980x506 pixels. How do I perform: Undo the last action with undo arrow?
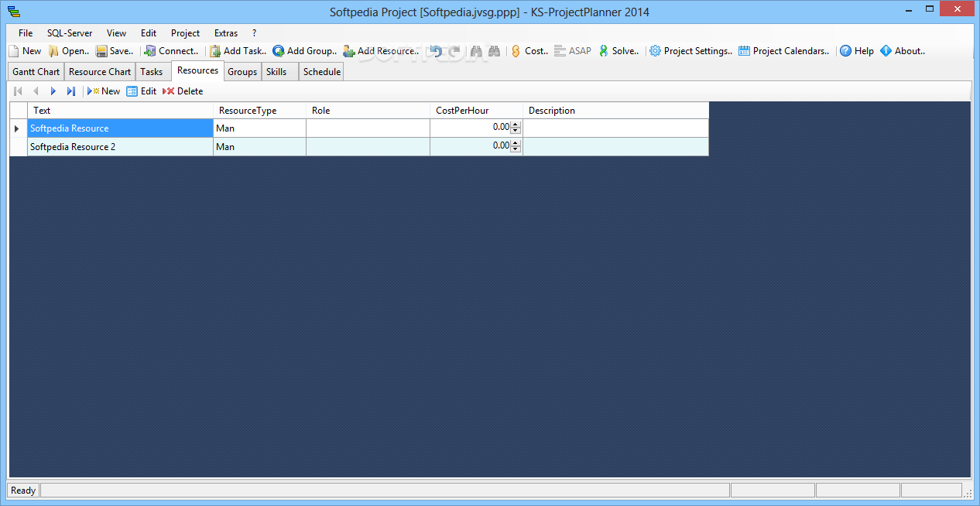click(437, 51)
